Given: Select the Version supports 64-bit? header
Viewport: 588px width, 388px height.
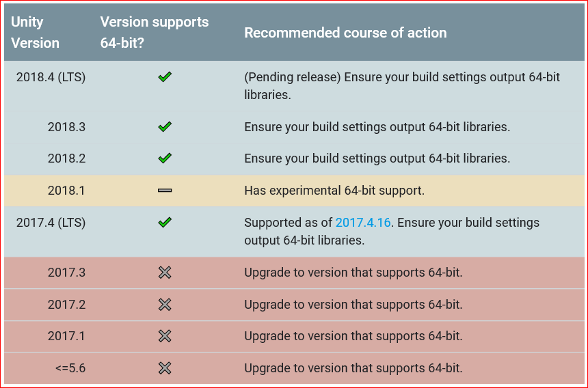Looking at the screenshot, I should [x=154, y=33].
